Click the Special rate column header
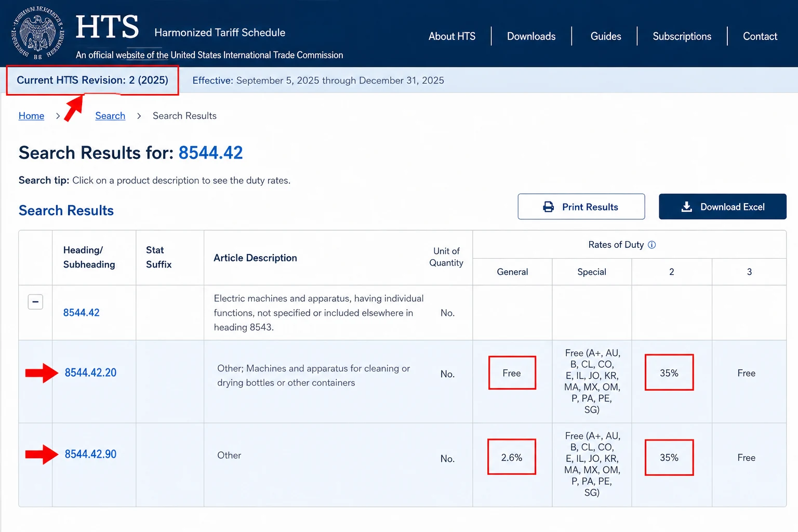The width and height of the screenshot is (798, 532). point(592,272)
